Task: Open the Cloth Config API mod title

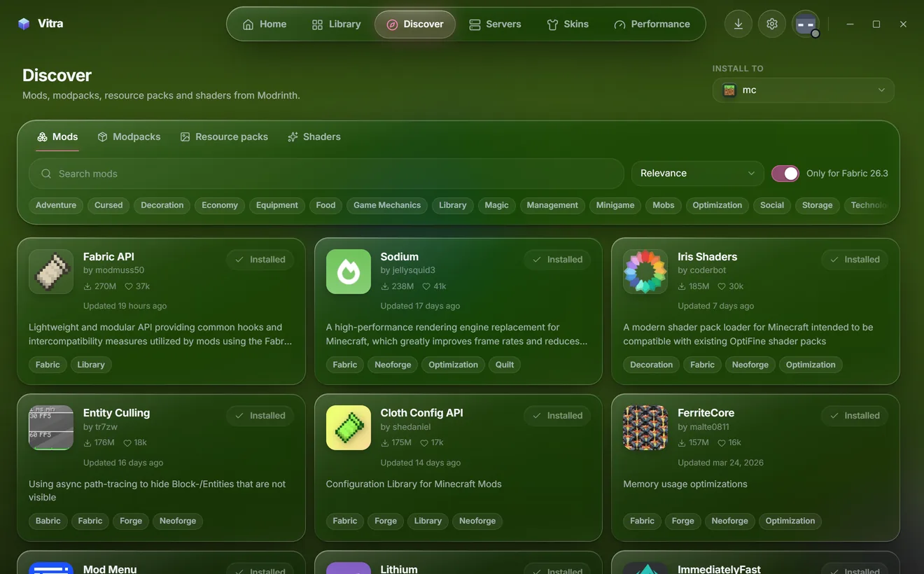Action: point(421,413)
